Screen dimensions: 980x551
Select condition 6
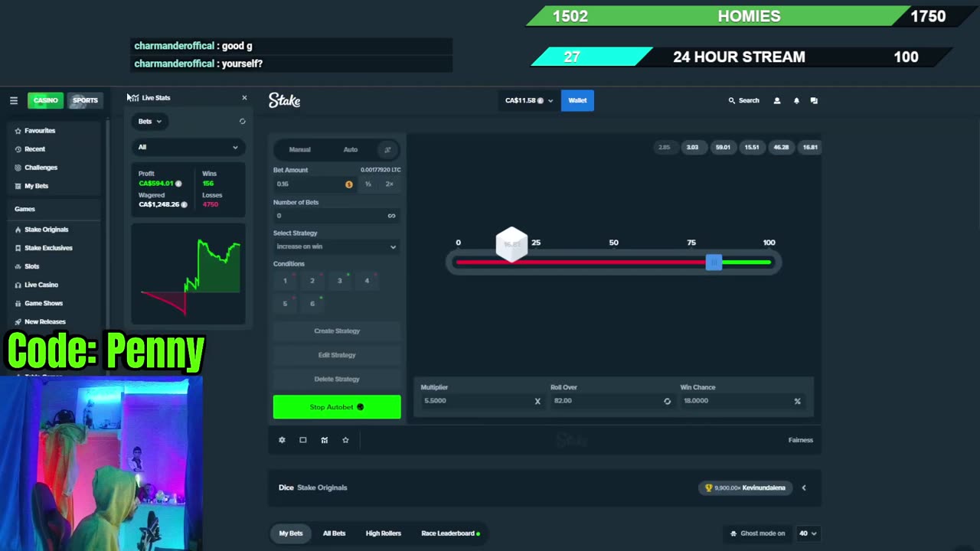click(312, 304)
